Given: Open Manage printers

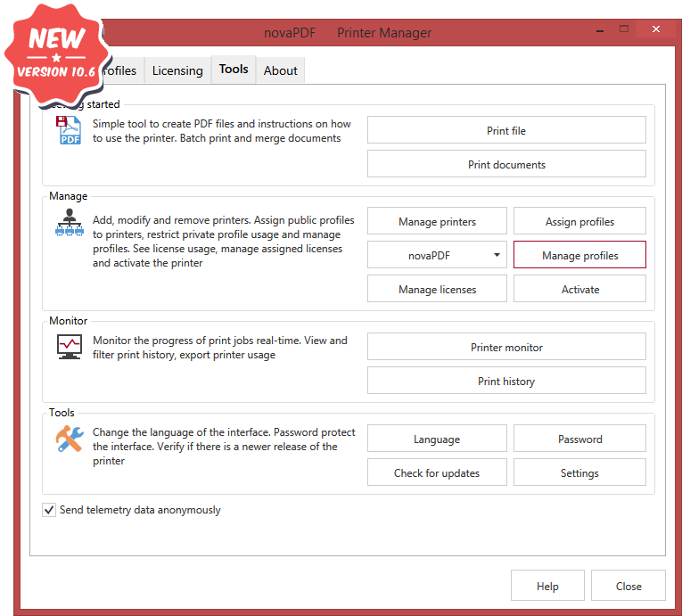Looking at the screenshot, I should tap(437, 221).
